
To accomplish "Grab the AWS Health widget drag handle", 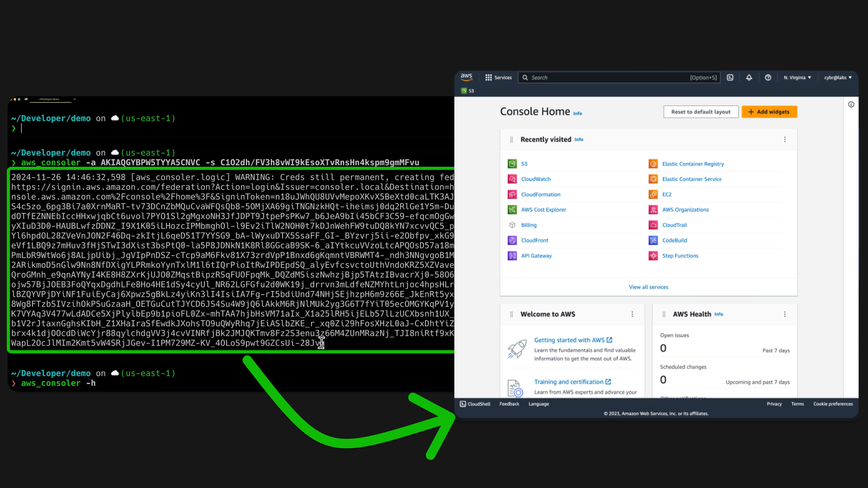I will (x=664, y=314).
